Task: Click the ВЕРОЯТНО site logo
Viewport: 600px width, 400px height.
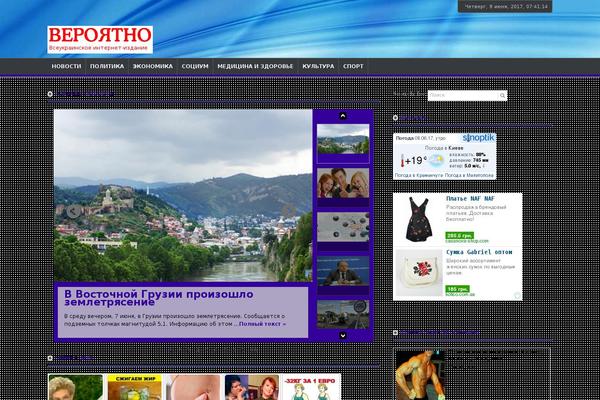Action: tap(99, 39)
